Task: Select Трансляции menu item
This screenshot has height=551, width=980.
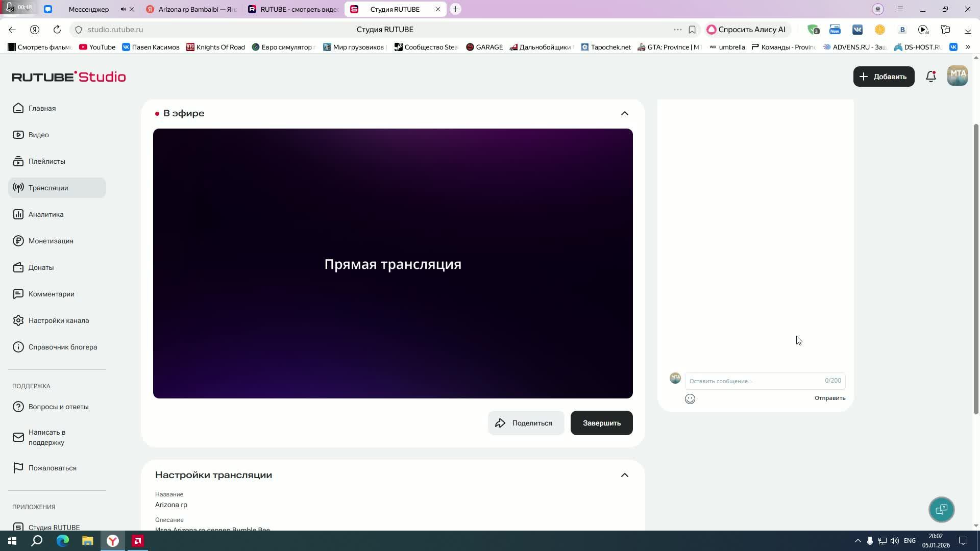Action: tap(48, 188)
